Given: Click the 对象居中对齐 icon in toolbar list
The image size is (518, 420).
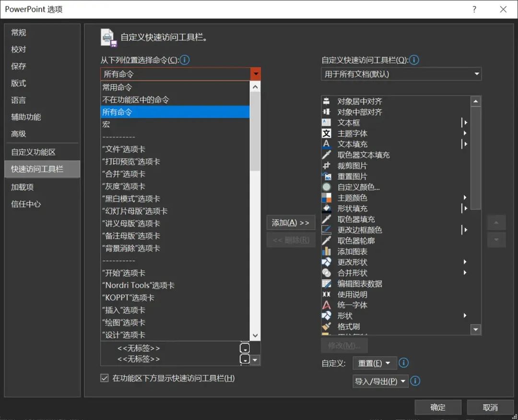Looking at the screenshot, I should pos(327,101).
